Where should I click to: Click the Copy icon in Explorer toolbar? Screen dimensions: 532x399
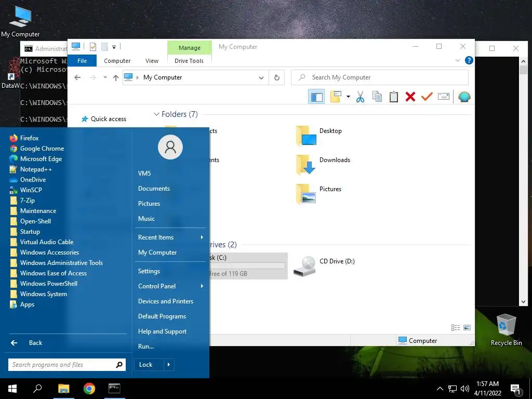click(x=377, y=97)
